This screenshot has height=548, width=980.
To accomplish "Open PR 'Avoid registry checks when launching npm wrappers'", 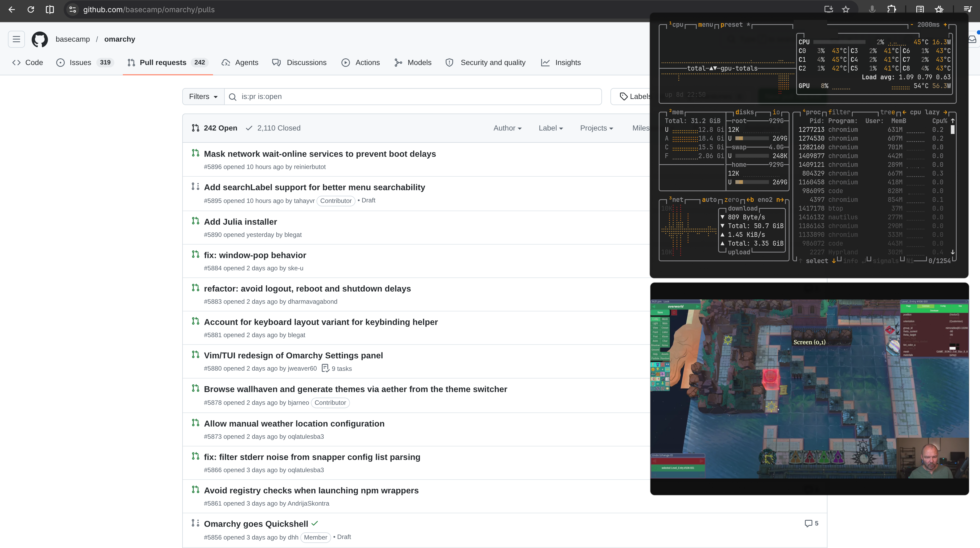I will (x=311, y=491).
